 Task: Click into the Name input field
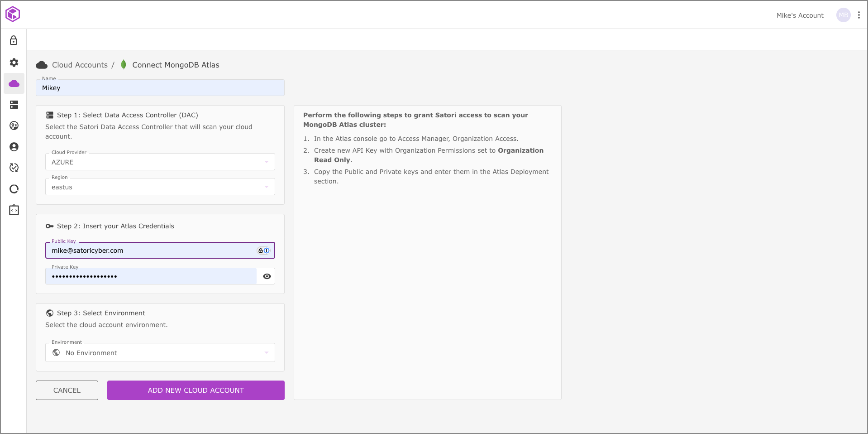[x=160, y=88]
